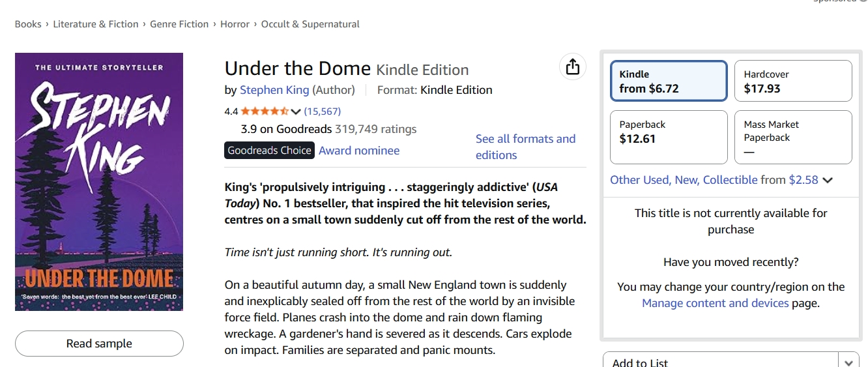The image size is (868, 367).
Task: Open the Manage content and devices link
Action: [x=715, y=303]
